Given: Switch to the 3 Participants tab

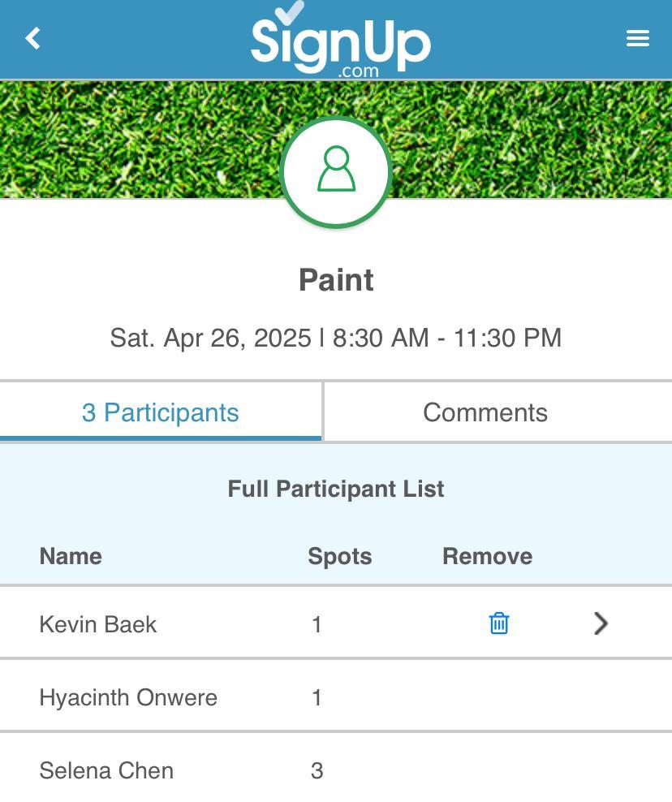Looking at the screenshot, I should pos(161,412).
